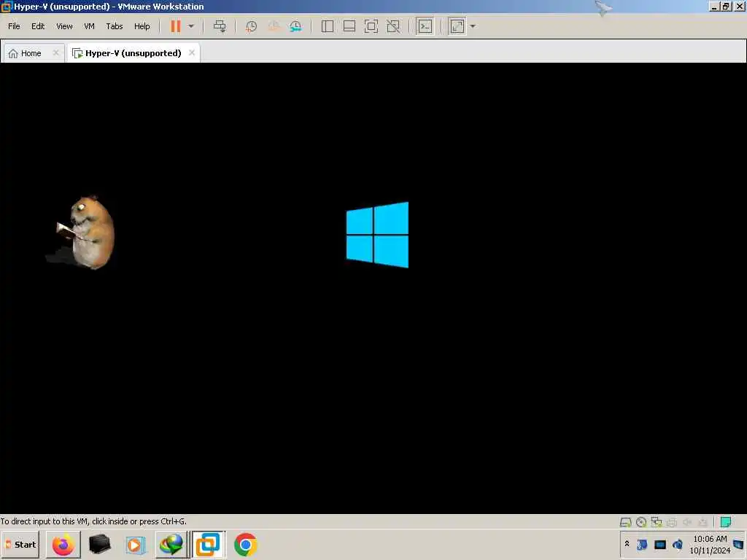Launch Google Chrome from the taskbar
Viewport: 747px width, 560px height.
click(246, 545)
